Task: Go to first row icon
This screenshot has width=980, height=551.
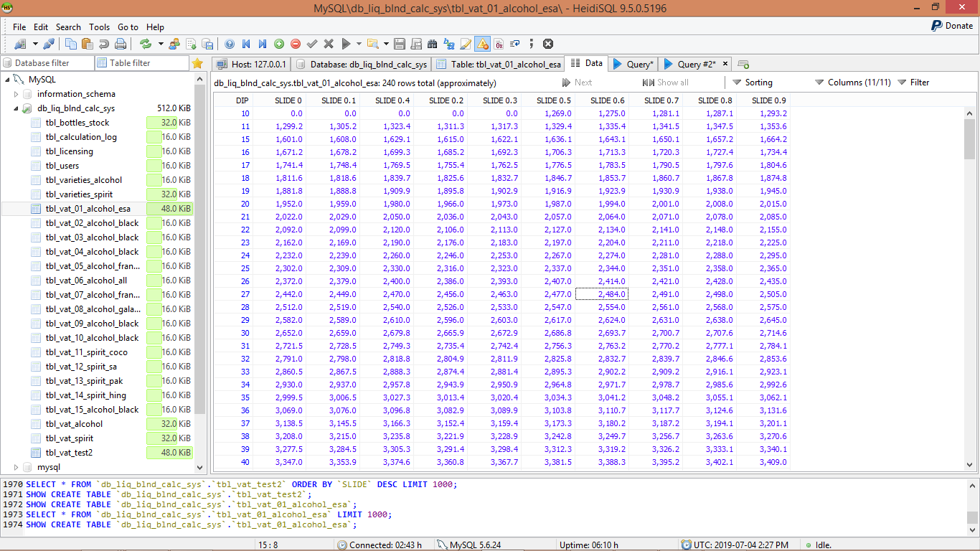Action: pyautogui.click(x=246, y=44)
